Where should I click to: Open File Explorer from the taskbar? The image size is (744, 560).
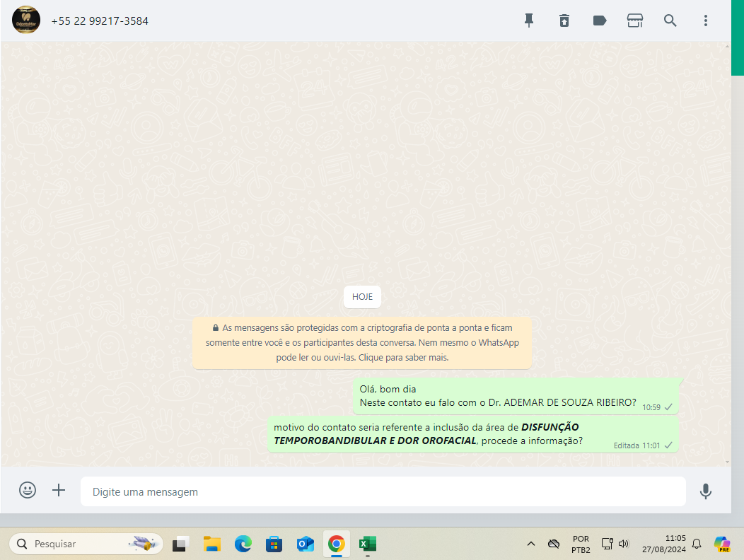click(x=212, y=544)
